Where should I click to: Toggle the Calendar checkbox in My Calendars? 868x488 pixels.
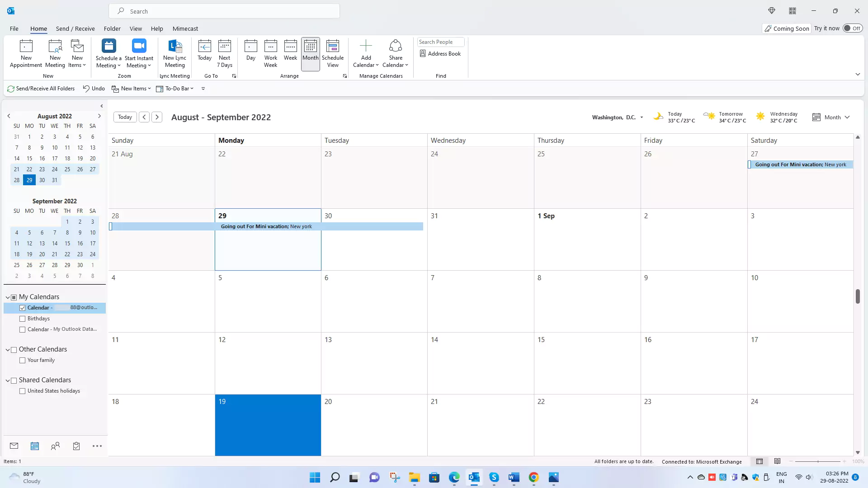pyautogui.click(x=22, y=307)
